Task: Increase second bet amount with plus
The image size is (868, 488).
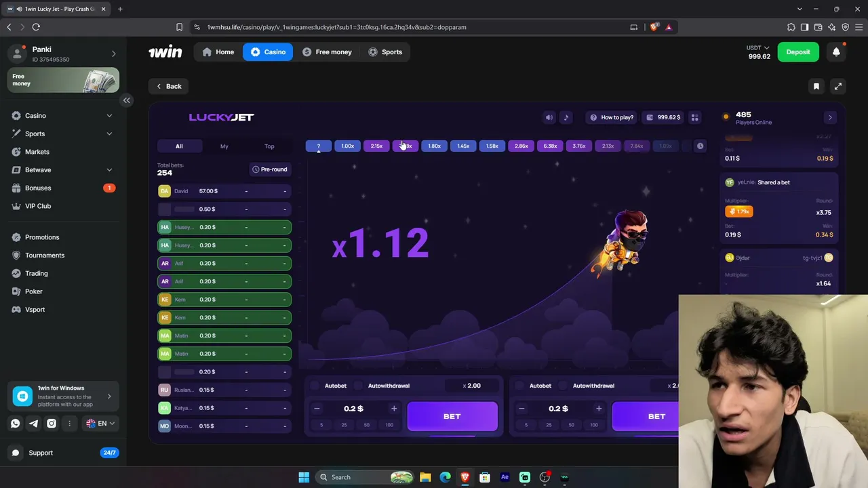Action: [x=599, y=409]
